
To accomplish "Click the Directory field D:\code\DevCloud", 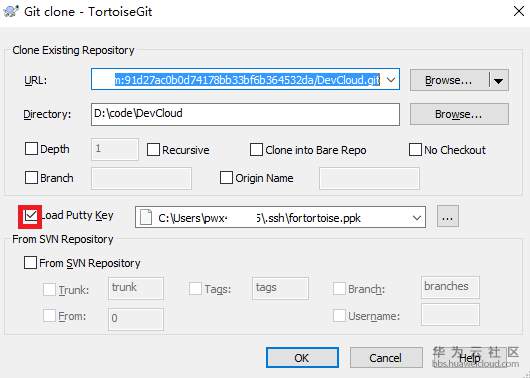I will pos(245,114).
